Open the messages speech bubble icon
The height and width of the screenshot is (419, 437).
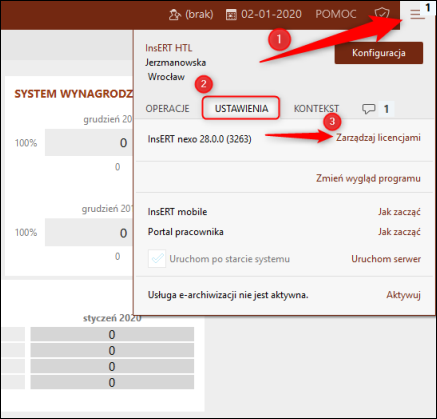point(368,109)
